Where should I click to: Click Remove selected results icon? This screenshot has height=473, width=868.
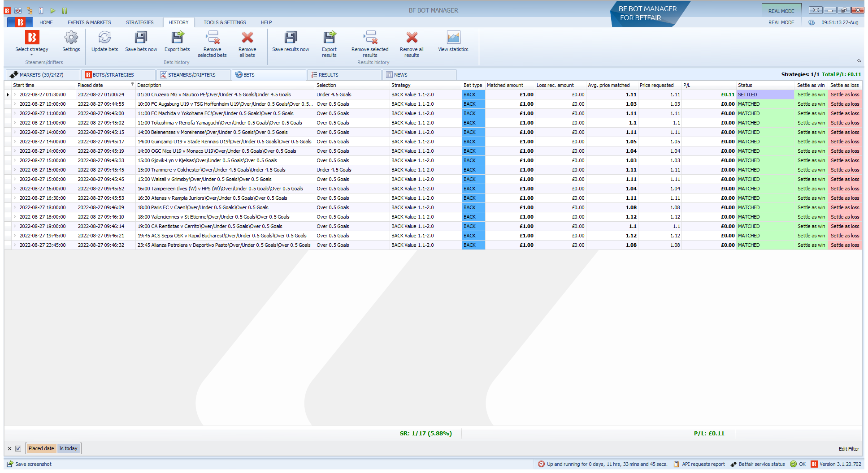click(x=370, y=38)
